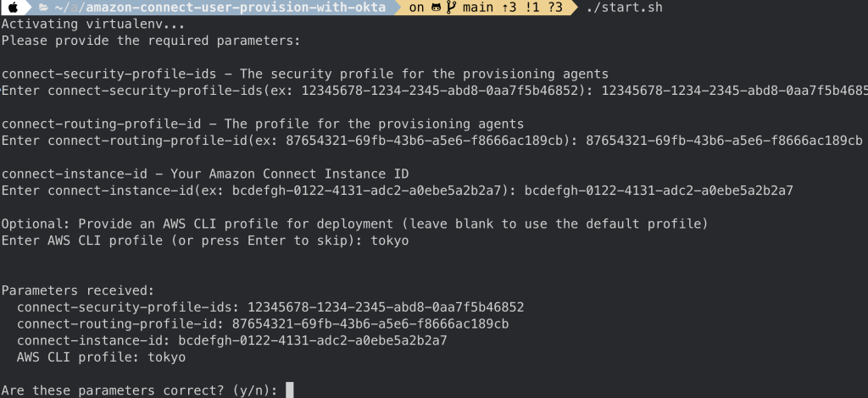Image resolution: width=868 pixels, height=398 pixels.
Task: Click the AWS CLI profile: tokyo summary line
Action: pyautogui.click(x=102, y=357)
